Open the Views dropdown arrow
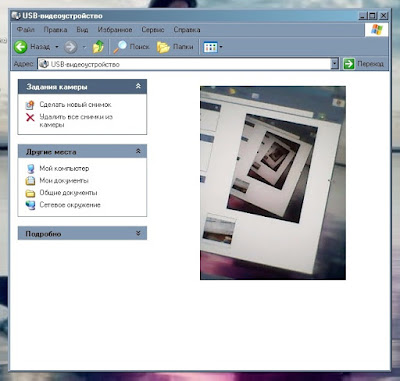 click(x=221, y=47)
